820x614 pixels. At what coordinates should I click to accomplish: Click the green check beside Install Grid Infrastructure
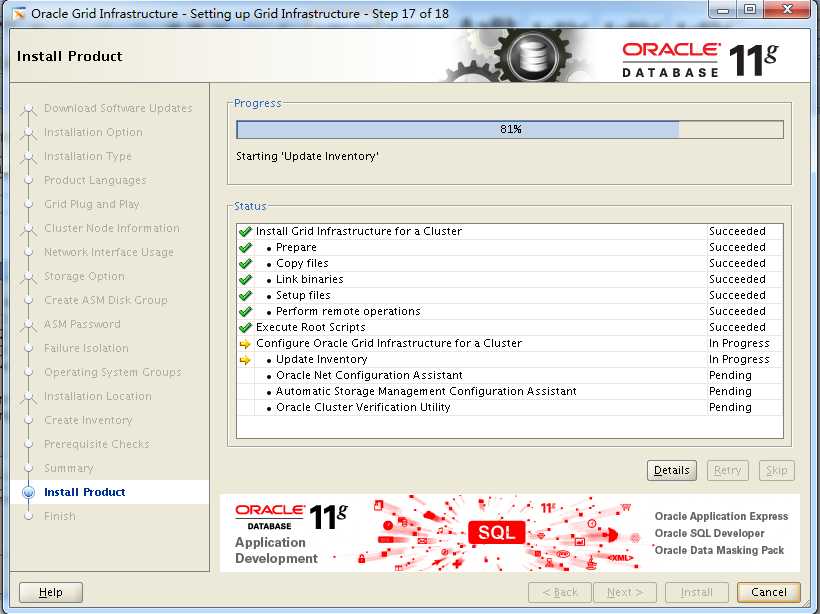pos(245,231)
